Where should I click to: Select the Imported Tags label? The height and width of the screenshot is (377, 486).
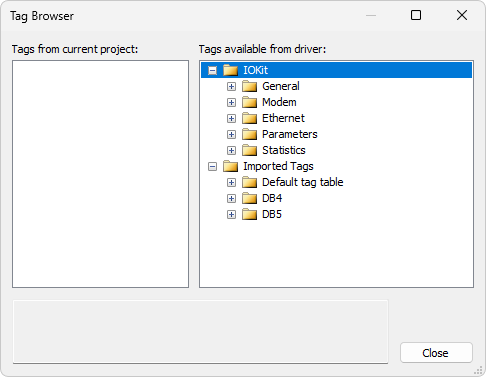(x=278, y=166)
